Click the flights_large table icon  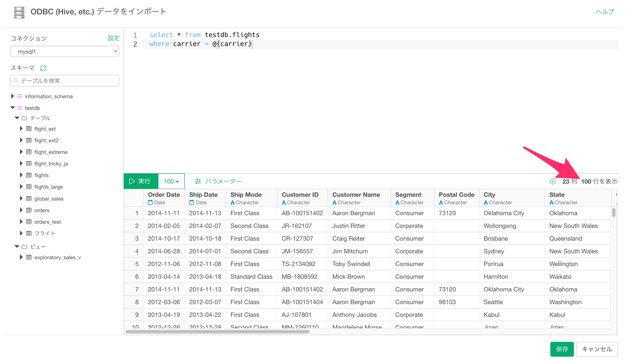pos(29,187)
